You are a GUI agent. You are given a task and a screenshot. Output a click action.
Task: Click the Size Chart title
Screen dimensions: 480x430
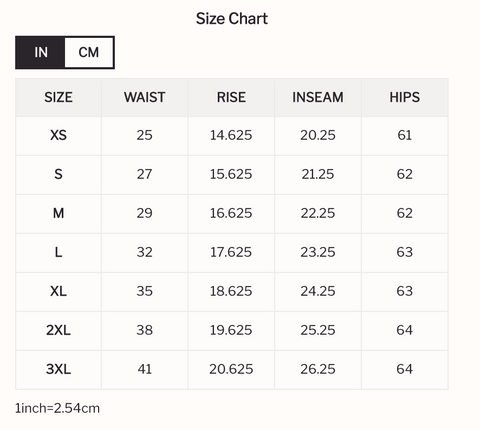(232, 19)
